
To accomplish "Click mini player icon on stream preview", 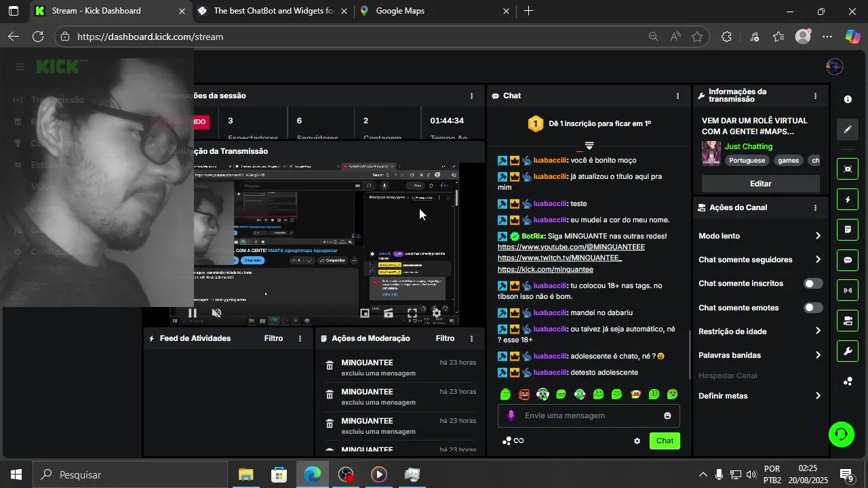I will 365,313.
